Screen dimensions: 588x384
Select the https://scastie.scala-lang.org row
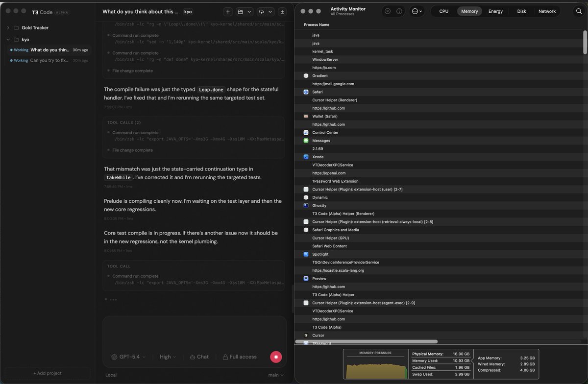coord(439,270)
